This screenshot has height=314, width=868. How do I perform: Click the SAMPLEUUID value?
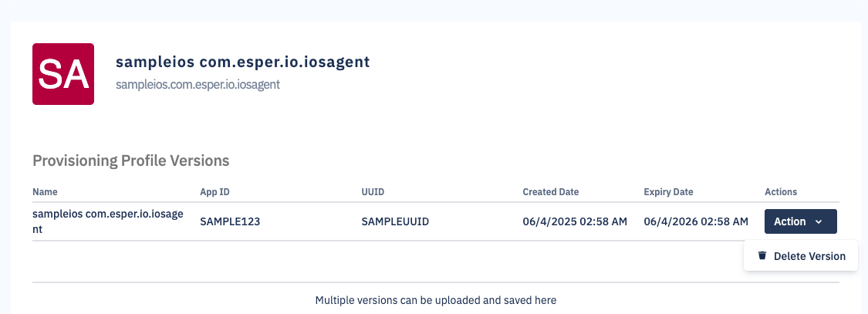coord(395,221)
